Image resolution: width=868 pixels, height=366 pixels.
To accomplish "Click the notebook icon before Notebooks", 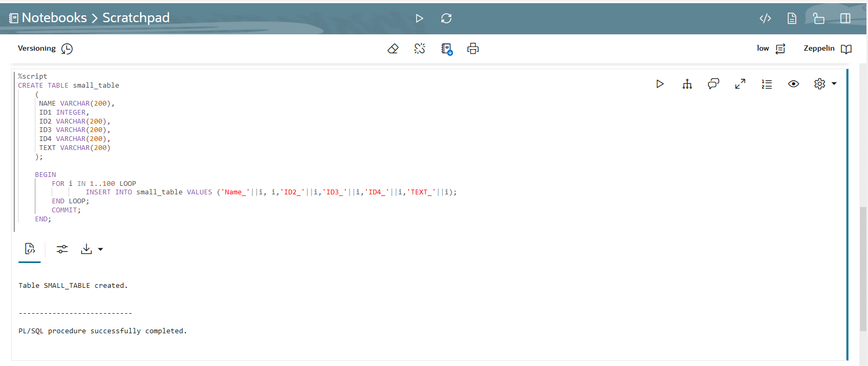I will (14, 18).
